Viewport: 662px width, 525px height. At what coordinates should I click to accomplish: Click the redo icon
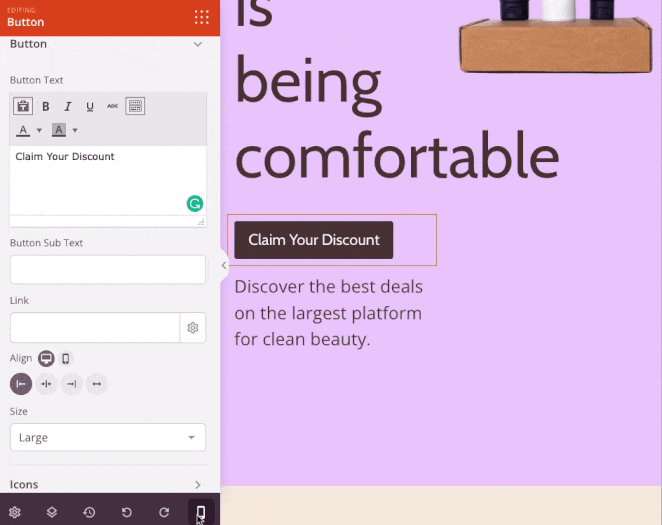[x=164, y=512]
